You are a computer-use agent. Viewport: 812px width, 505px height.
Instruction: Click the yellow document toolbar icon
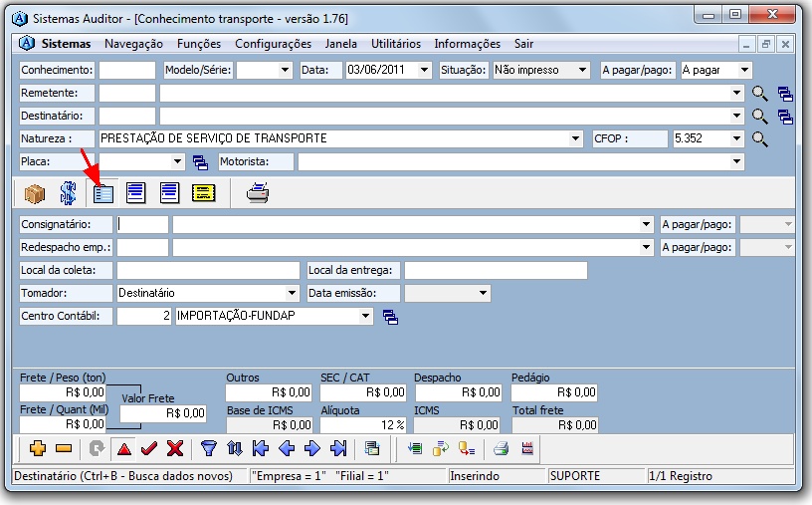coord(203,193)
